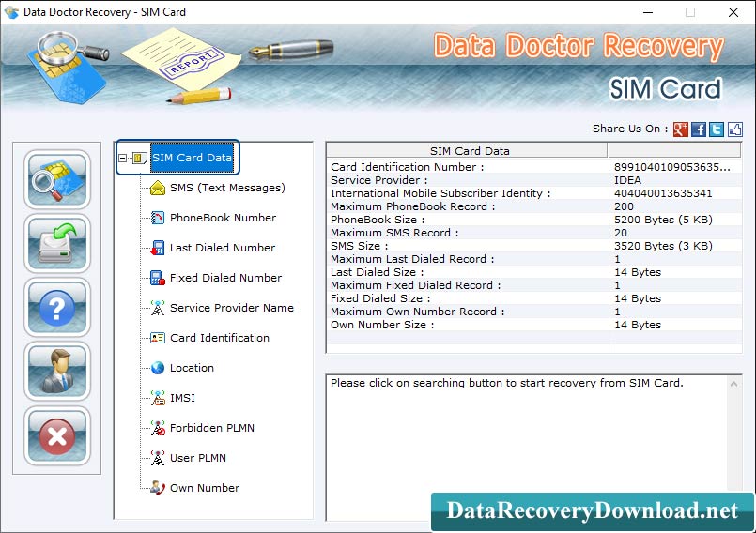This screenshot has height=533, width=756.
Task: Click the Last Dialed Size label
Action: click(x=377, y=272)
